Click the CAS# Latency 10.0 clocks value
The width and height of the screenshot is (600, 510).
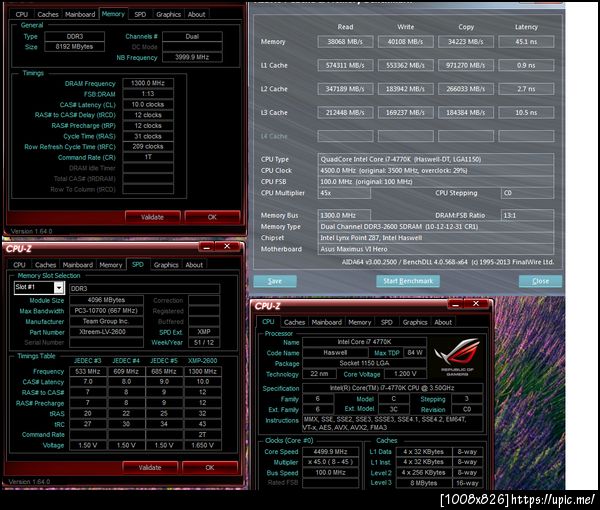pos(148,104)
